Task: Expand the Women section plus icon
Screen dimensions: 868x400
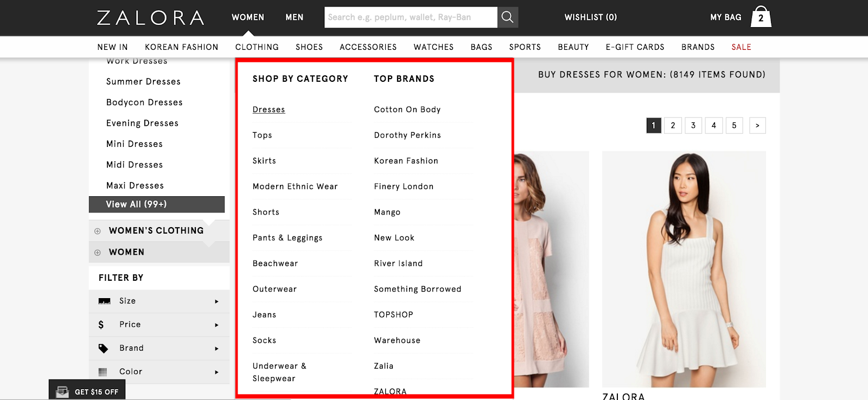Action: pos(98,253)
